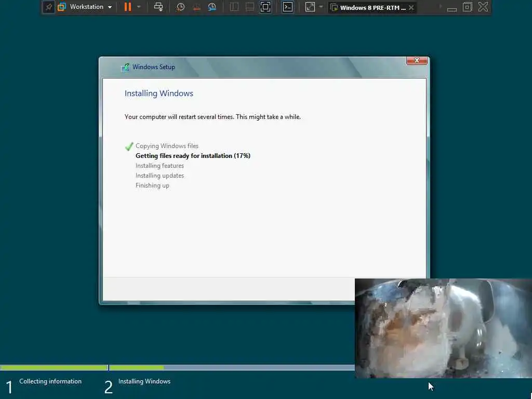Expand the power options dropdown arrow
Viewport: 532px width, 399px height.
tap(139, 7)
